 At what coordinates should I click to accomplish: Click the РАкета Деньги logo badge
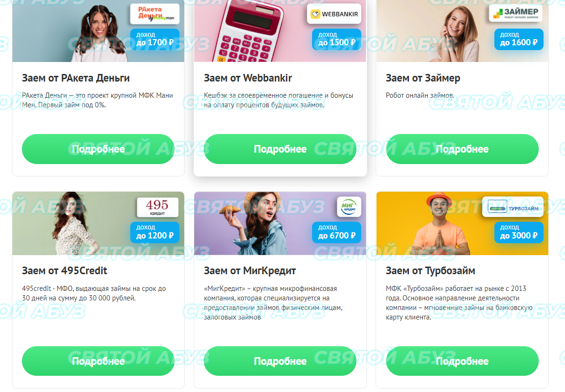coord(155,14)
